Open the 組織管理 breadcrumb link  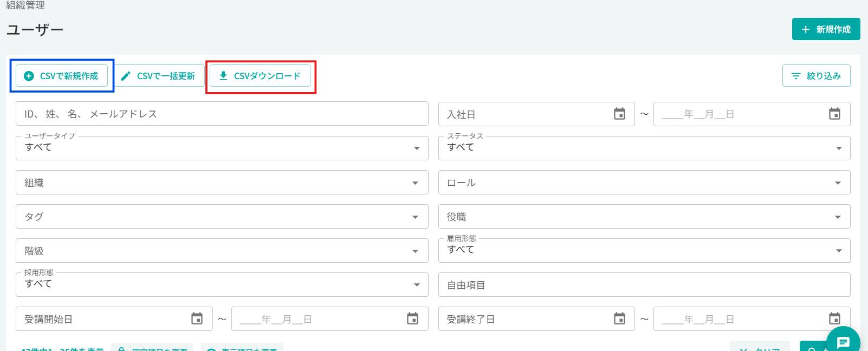(25, 5)
